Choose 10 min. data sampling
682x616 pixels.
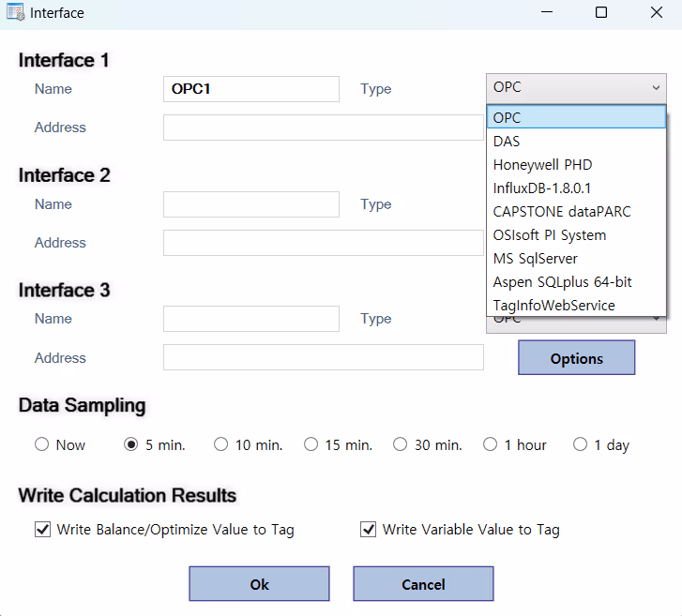(221, 444)
